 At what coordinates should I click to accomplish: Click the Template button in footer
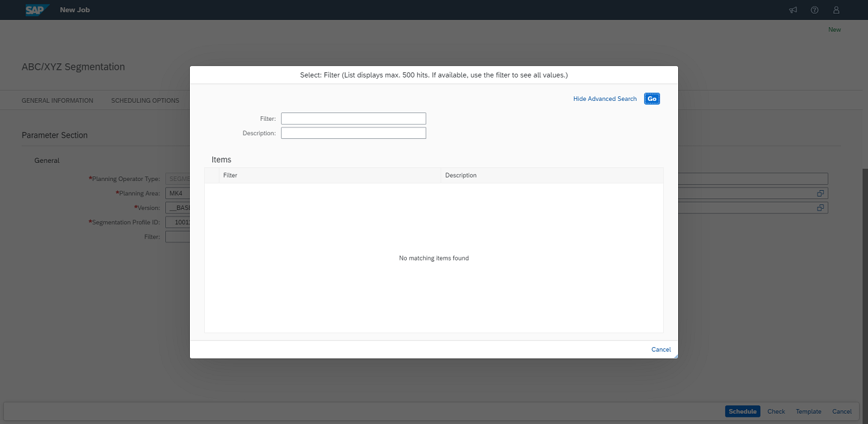coord(809,412)
